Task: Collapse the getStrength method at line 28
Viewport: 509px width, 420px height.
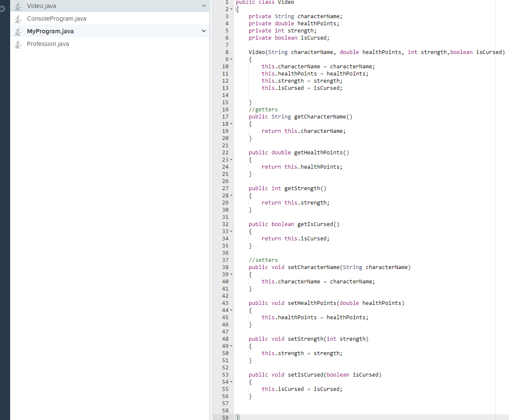Action: (231, 195)
